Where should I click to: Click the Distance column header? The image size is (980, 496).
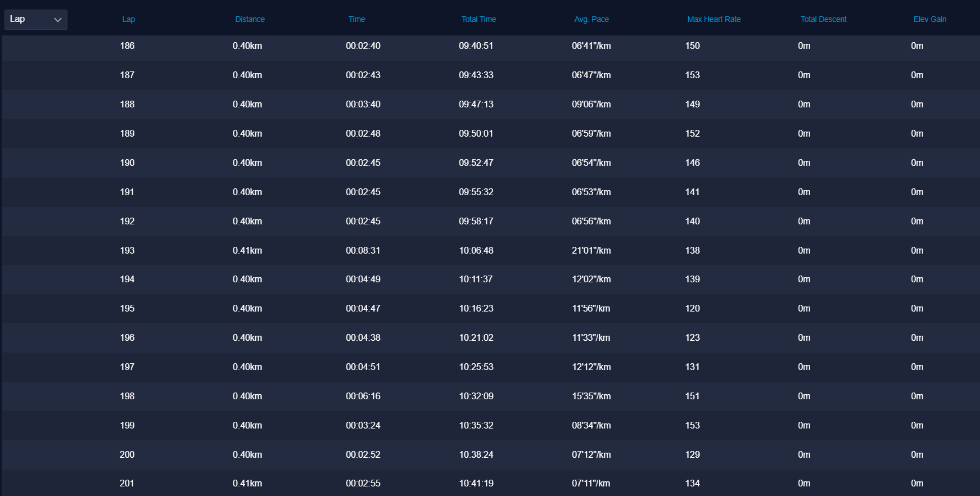tap(250, 19)
